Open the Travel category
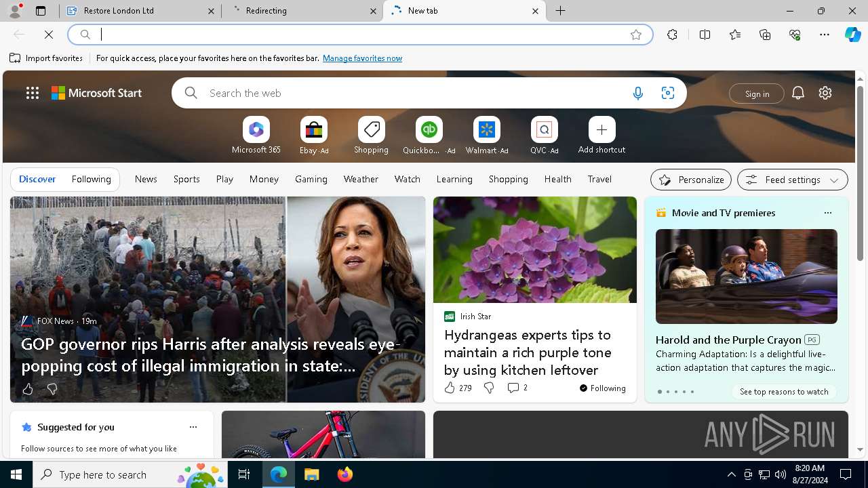Image resolution: width=868 pixels, height=488 pixels. tap(599, 179)
